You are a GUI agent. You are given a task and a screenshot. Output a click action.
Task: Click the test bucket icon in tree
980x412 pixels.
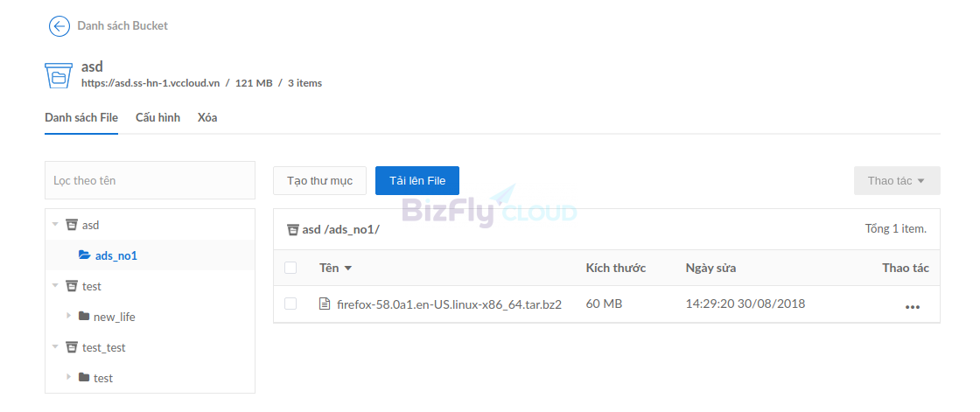point(72,286)
